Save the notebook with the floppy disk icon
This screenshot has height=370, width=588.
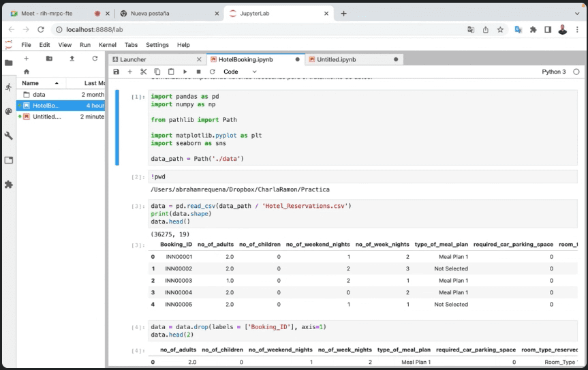tap(117, 72)
